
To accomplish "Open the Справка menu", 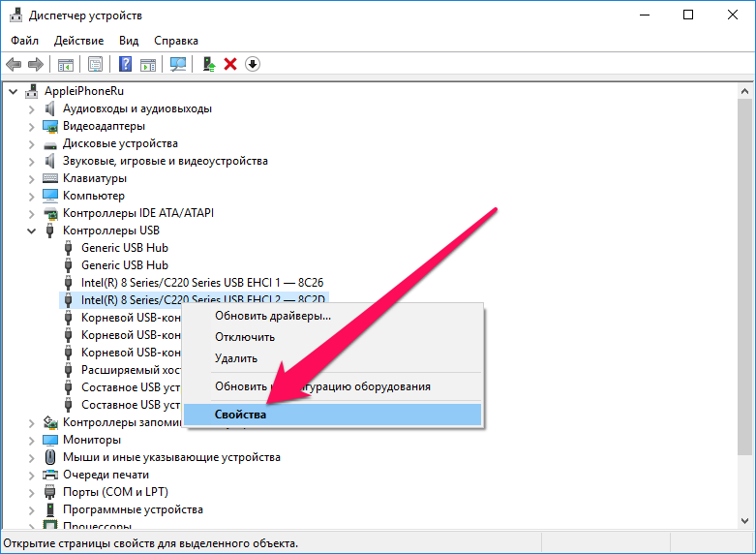I will coord(175,41).
